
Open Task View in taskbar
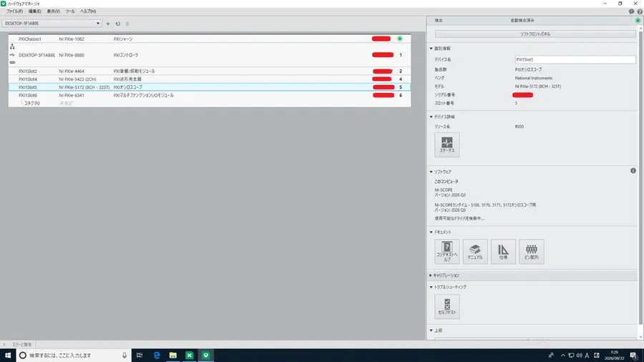click(x=140, y=355)
